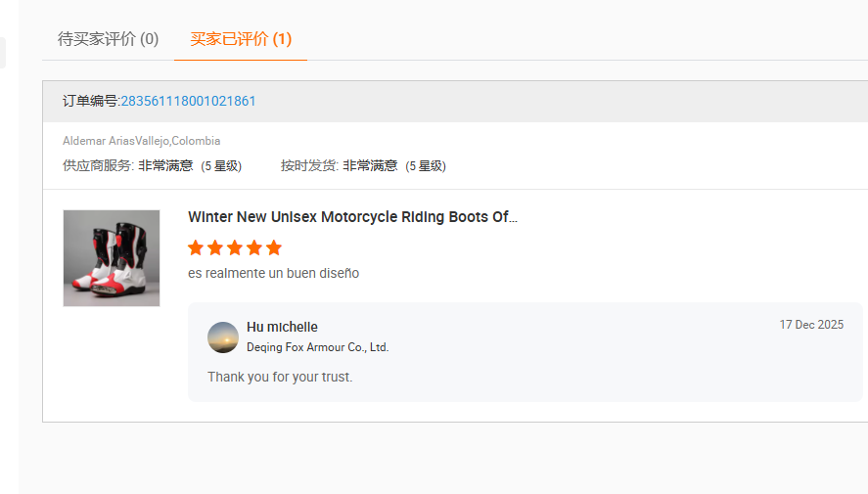
Task: Click the 按时发货 rating text
Action: click(x=363, y=166)
